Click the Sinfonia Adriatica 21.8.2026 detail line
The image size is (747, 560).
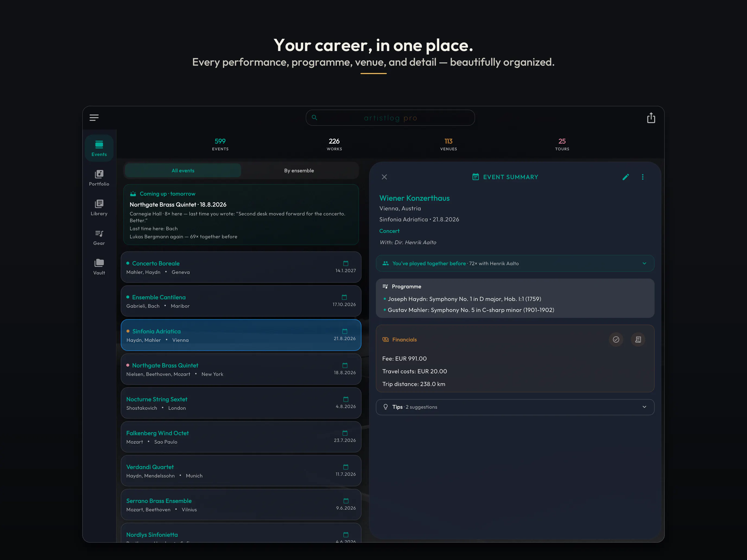coord(419,219)
